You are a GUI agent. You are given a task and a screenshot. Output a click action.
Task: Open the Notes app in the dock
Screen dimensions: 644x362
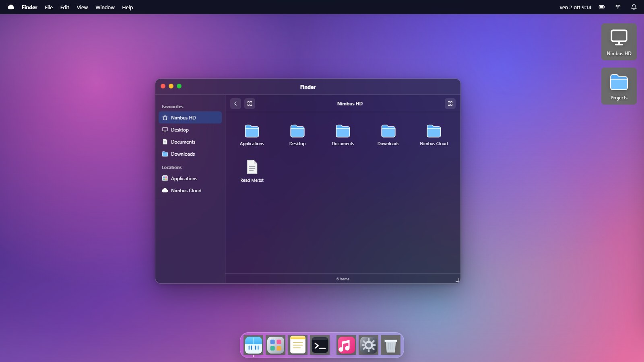point(298,345)
